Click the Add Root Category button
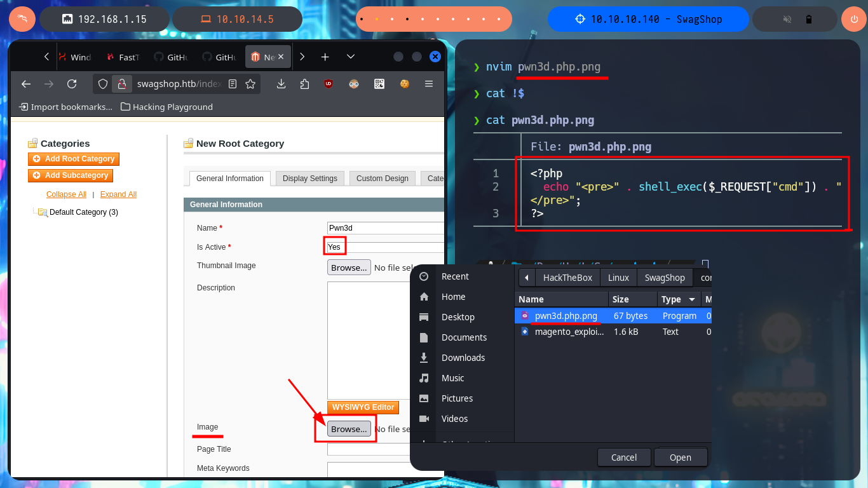 (x=74, y=159)
